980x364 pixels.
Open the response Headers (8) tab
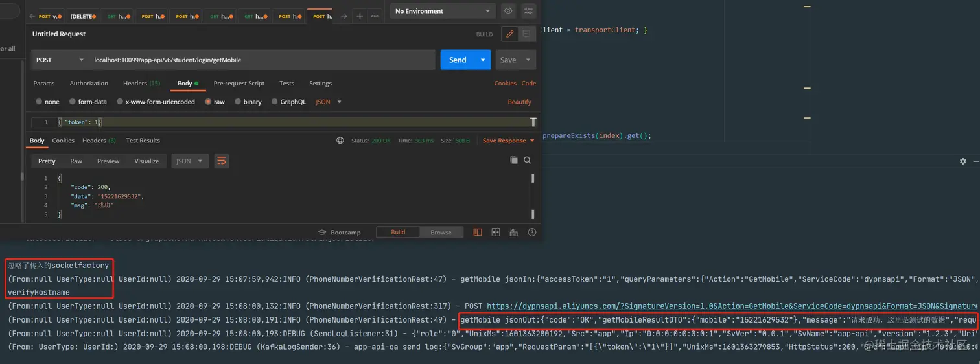(99, 141)
